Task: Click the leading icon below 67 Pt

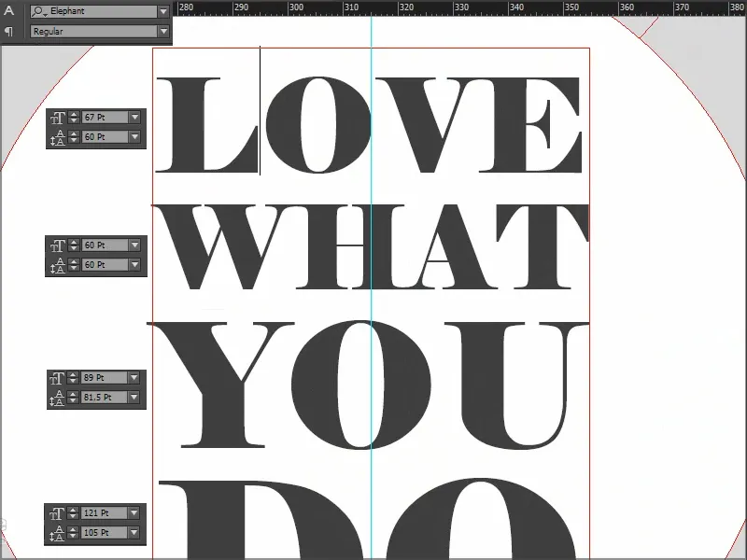Action: (58, 137)
